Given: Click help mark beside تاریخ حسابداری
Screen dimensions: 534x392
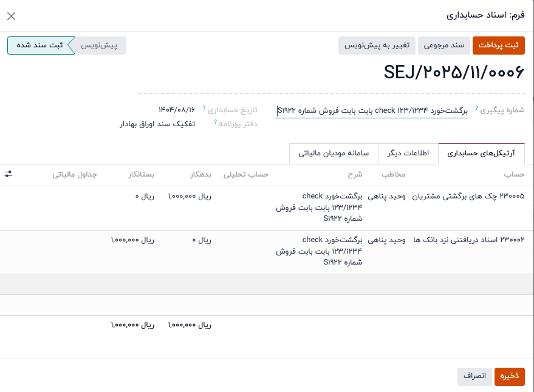Looking at the screenshot, I should coord(204,108).
